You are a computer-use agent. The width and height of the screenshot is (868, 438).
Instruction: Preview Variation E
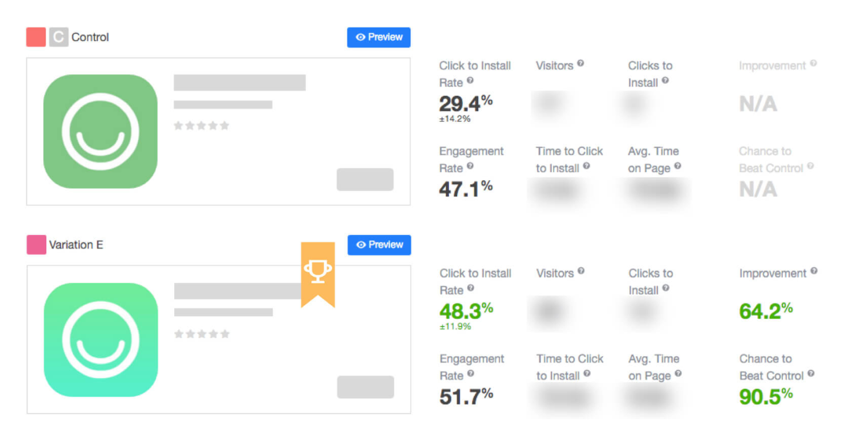pos(379,245)
